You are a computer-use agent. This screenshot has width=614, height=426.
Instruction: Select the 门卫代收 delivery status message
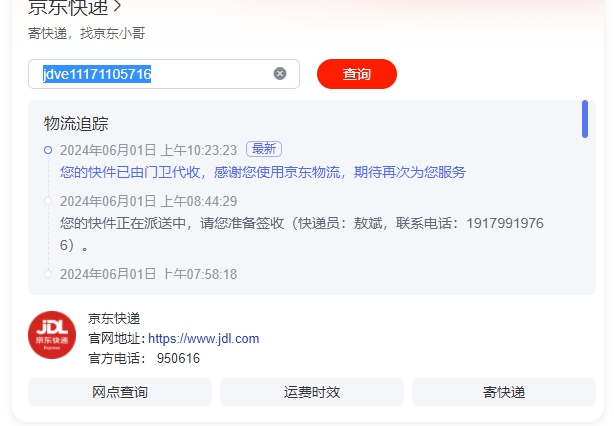pos(263,172)
